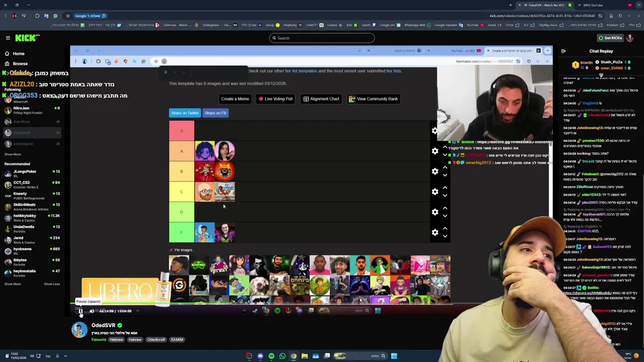Move tier D row down
The image size is (644, 362).
(x=445, y=216)
